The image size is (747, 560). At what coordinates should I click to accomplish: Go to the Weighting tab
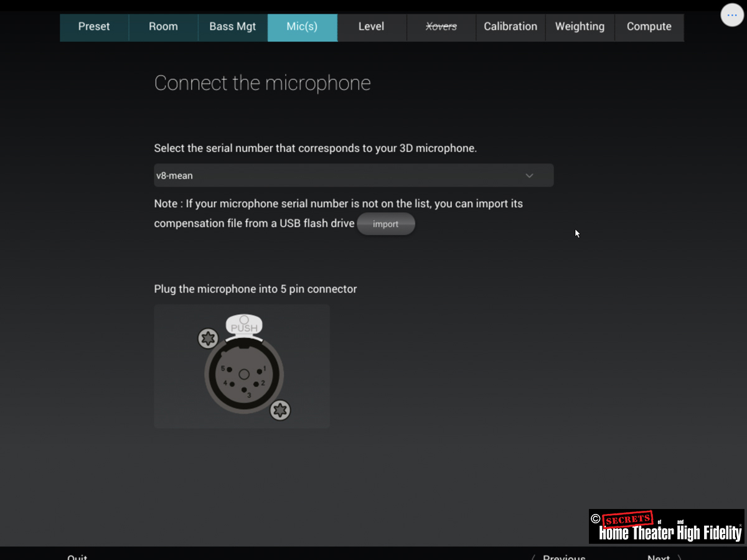[x=580, y=27]
